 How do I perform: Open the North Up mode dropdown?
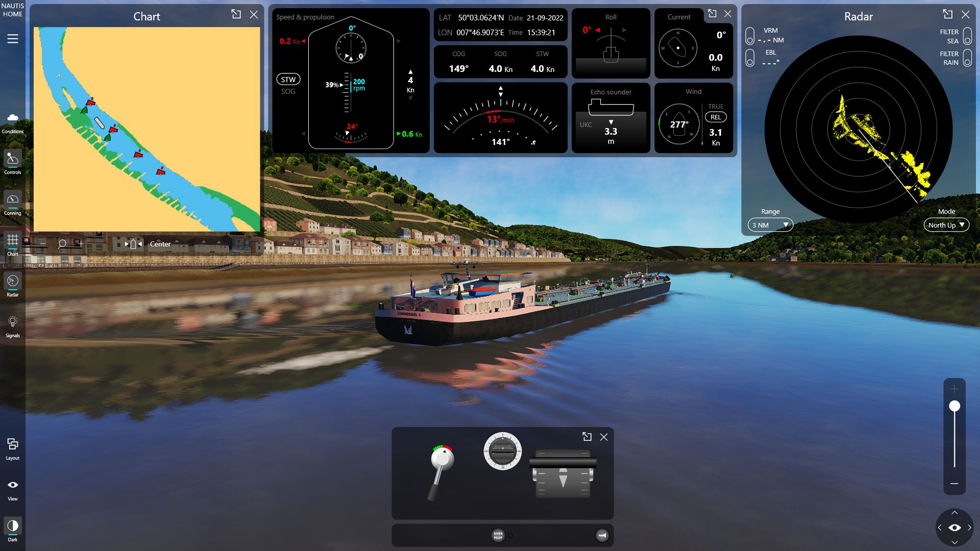tap(946, 225)
